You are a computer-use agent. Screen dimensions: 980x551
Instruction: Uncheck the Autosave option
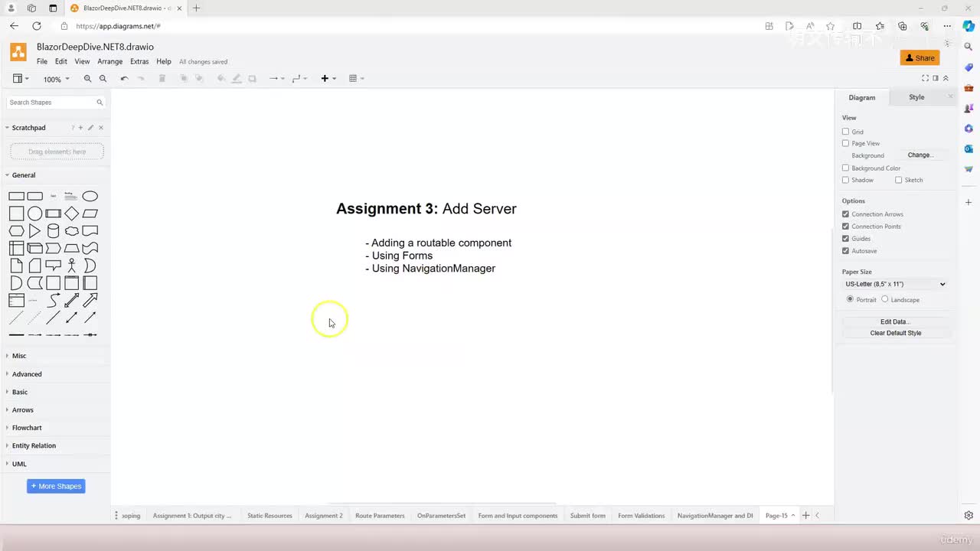click(845, 251)
